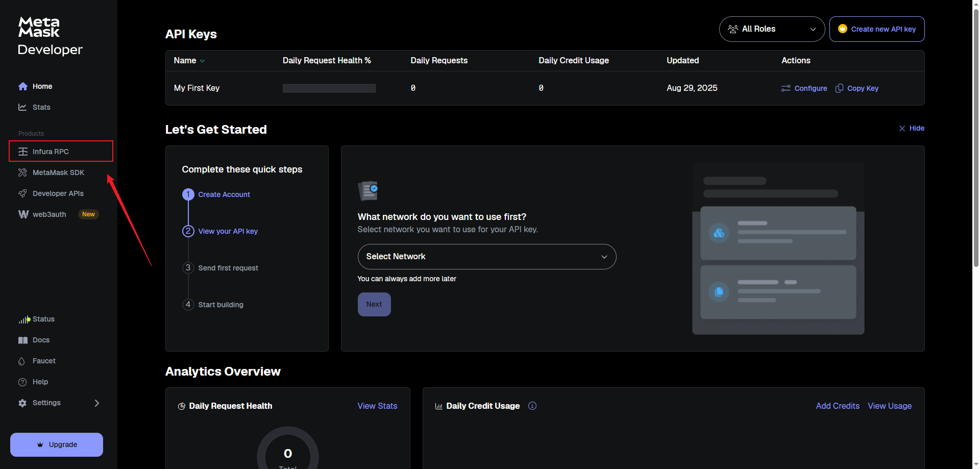980x469 pixels.
Task: Click the Daily Request Health pie icon
Action: (x=181, y=406)
